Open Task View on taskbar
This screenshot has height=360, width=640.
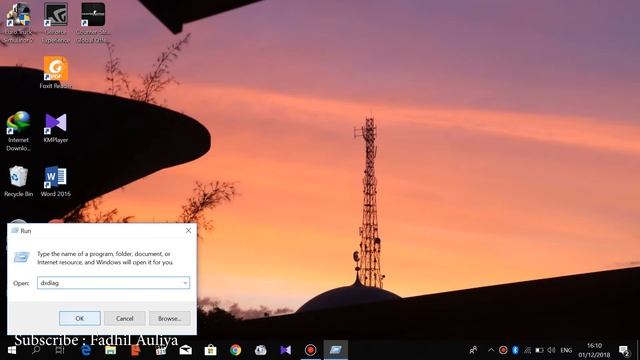(60, 350)
